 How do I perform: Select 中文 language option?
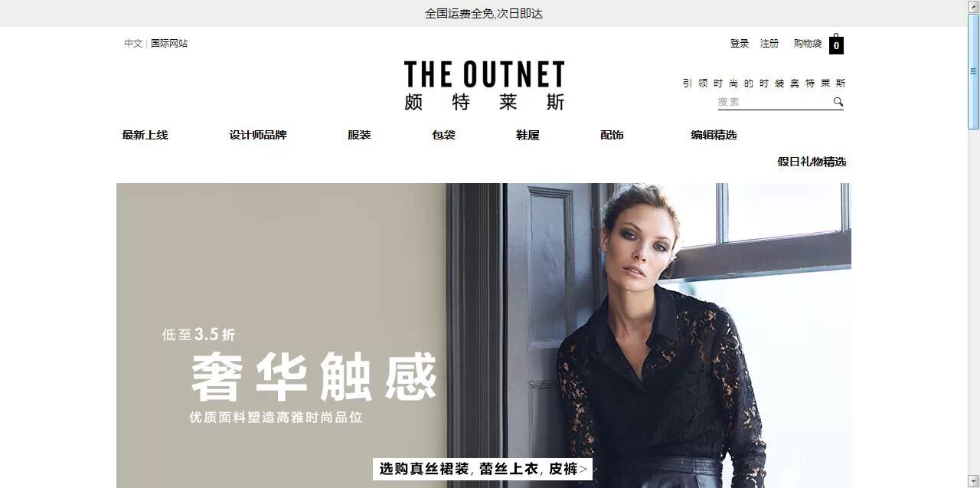click(x=133, y=44)
